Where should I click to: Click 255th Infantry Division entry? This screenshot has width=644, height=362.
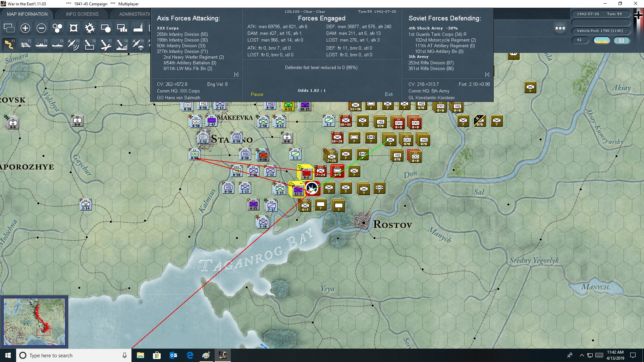(182, 35)
